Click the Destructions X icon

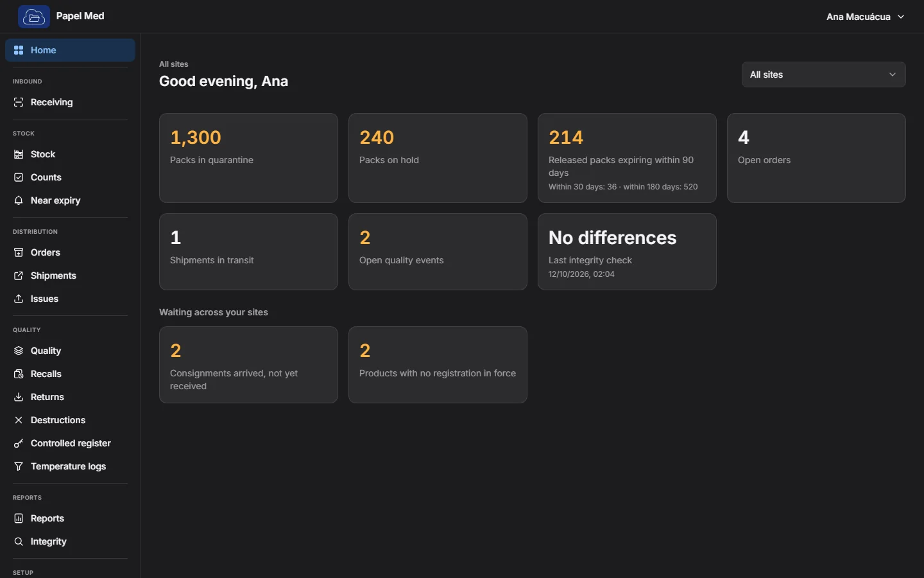(x=19, y=420)
